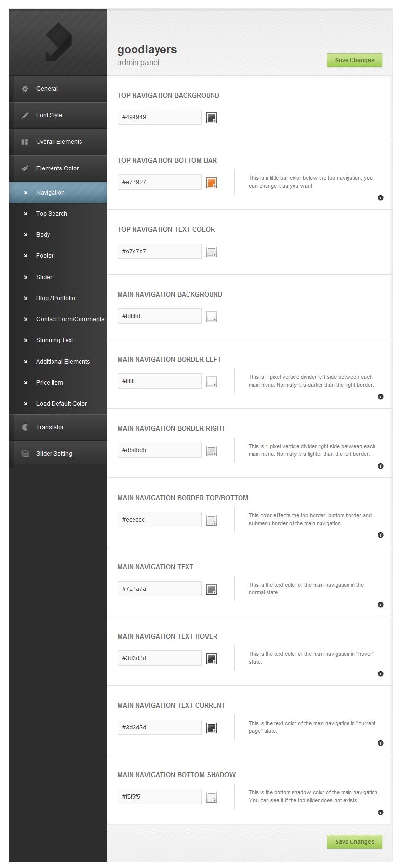Open the General settings section
This screenshot has height=868, width=401.
[58, 89]
